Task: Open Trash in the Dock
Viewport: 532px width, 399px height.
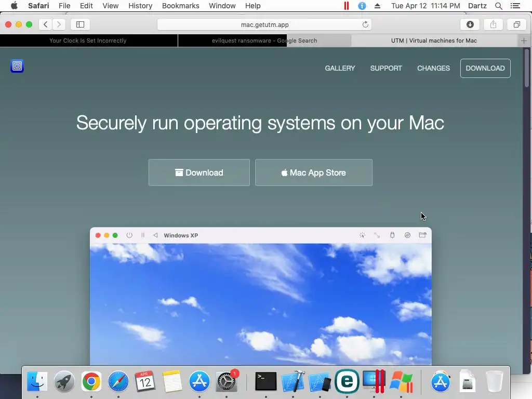Action: 495,381
